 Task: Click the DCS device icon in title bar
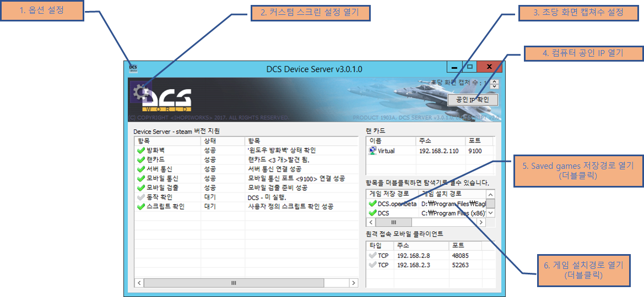tap(133, 68)
